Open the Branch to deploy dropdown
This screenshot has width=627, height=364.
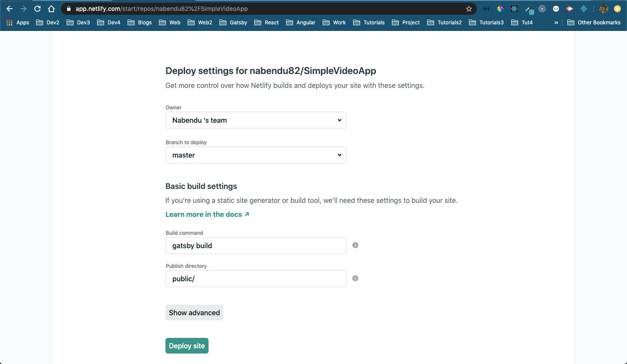tap(256, 155)
